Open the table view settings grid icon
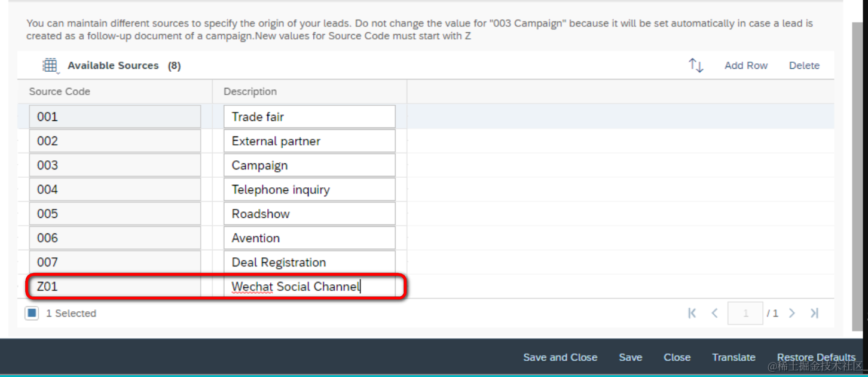The width and height of the screenshot is (868, 377). coord(50,66)
